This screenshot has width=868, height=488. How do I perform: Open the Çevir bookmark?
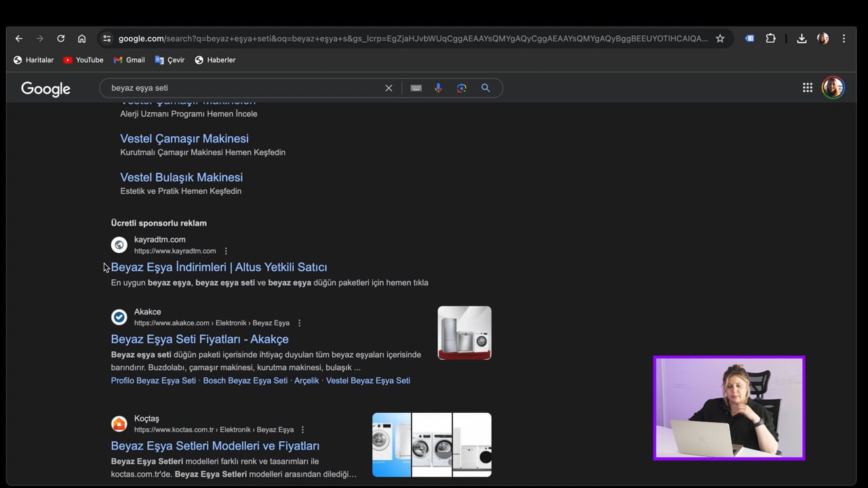click(x=170, y=60)
